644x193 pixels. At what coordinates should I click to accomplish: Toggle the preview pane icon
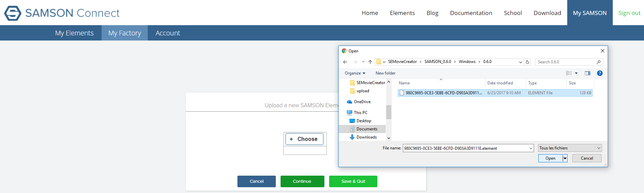coord(588,73)
